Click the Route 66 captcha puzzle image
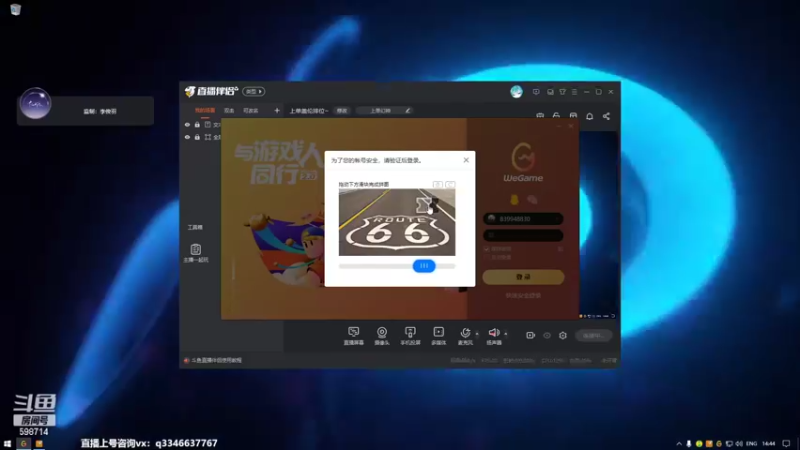The width and height of the screenshot is (800, 450). pos(397,222)
